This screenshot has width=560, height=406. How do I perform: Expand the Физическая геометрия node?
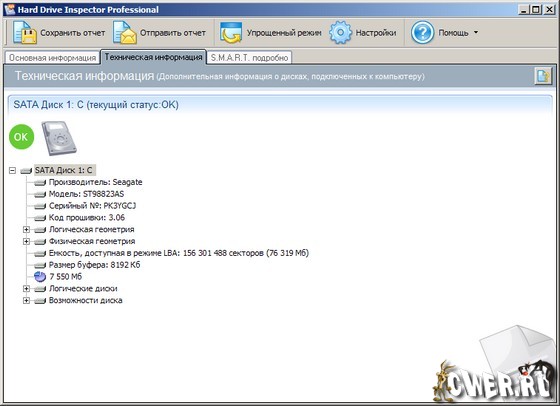coord(26,241)
